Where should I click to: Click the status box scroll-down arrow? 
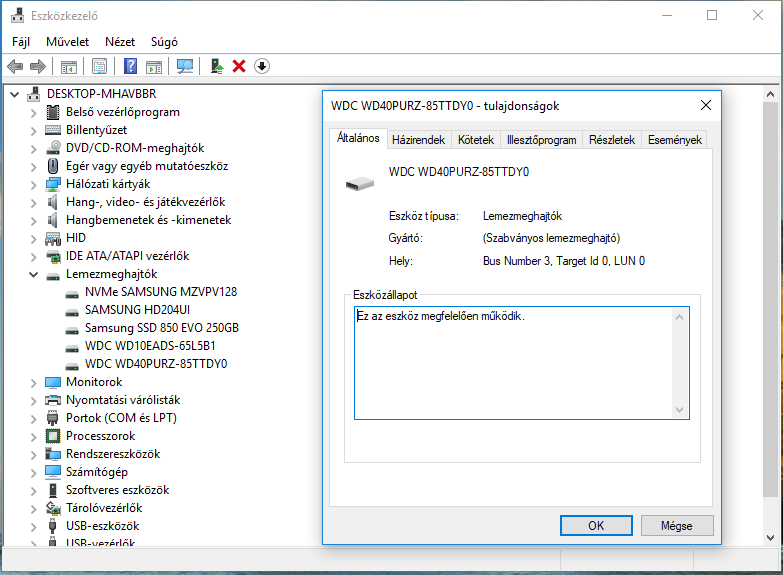679,410
